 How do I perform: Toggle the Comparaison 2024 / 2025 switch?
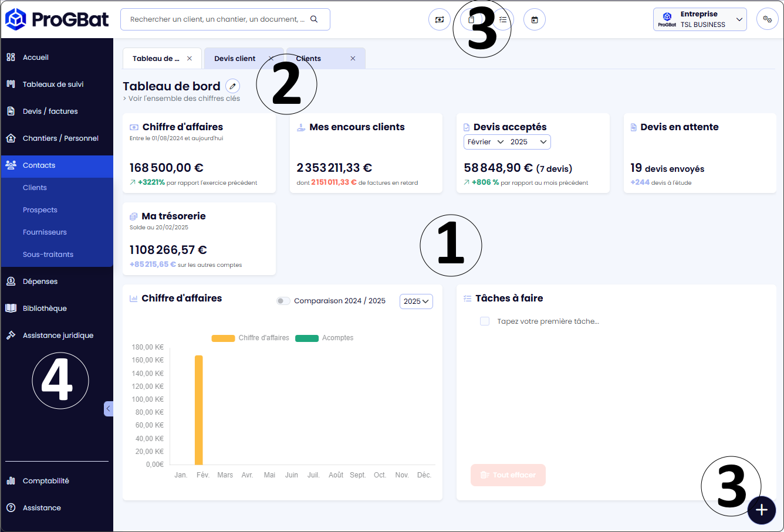point(283,301)
